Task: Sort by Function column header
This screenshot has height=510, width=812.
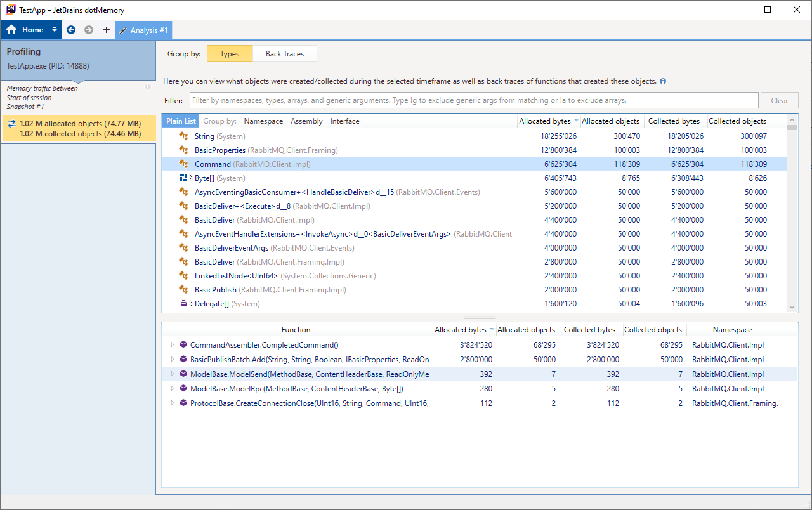Action: 296,330
